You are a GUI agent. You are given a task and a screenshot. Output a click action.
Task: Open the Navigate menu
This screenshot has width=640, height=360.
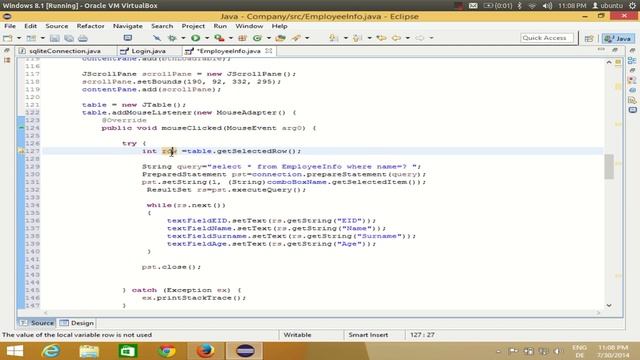[x=128, y=26]
